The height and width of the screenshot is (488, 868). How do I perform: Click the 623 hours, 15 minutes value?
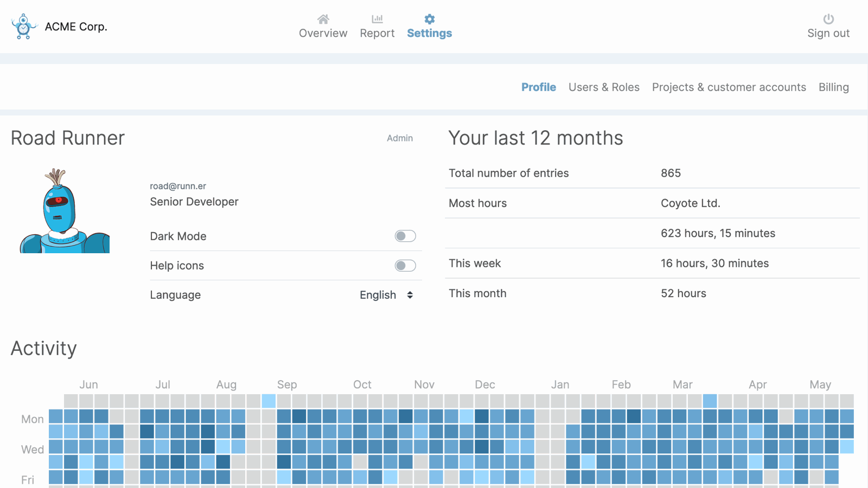(x=718, y=233)
